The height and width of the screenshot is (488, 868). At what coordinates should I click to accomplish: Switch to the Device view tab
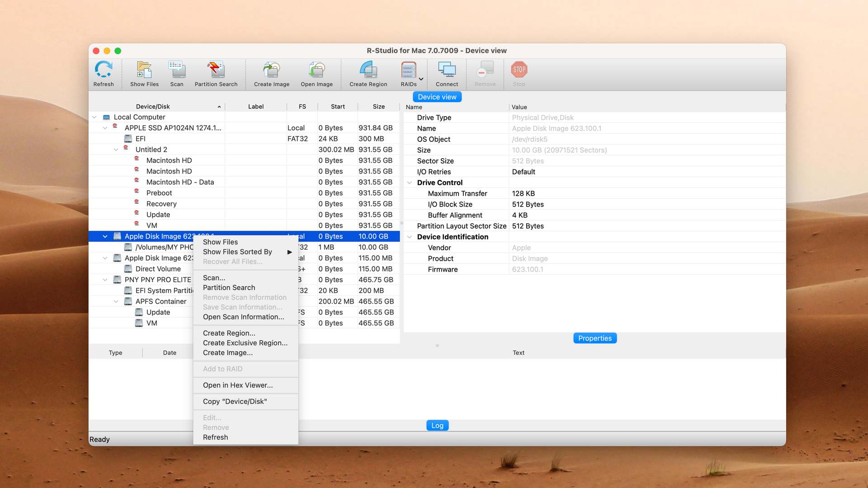437,97
